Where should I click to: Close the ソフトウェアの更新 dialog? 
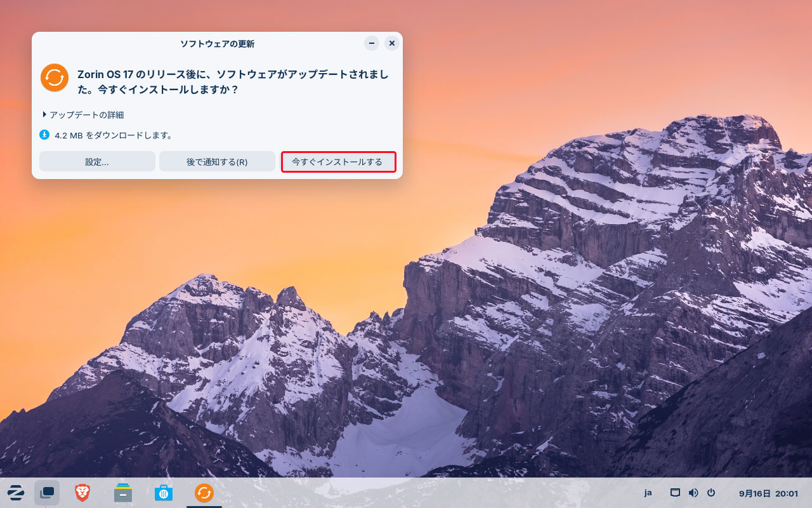coord(392,43)
